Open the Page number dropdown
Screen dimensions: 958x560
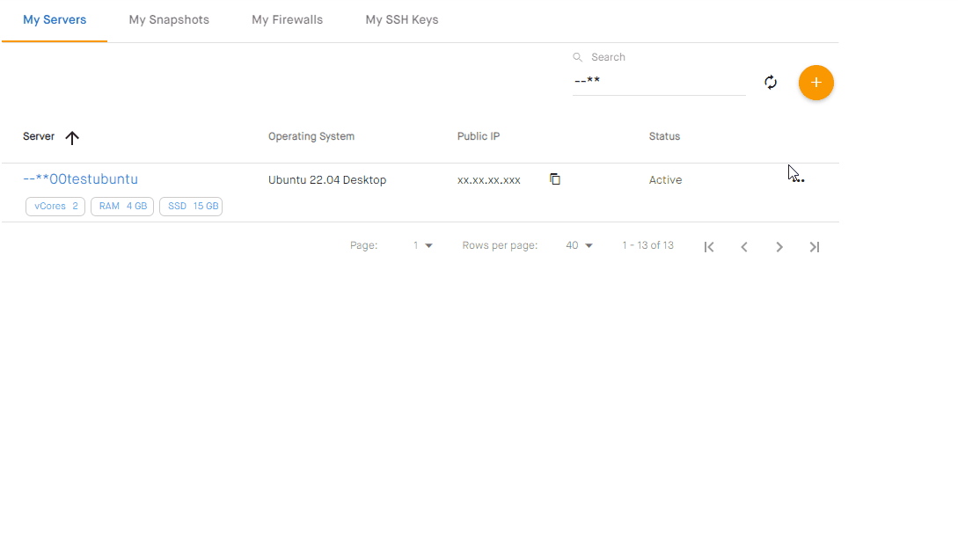(x=423, y=245)
